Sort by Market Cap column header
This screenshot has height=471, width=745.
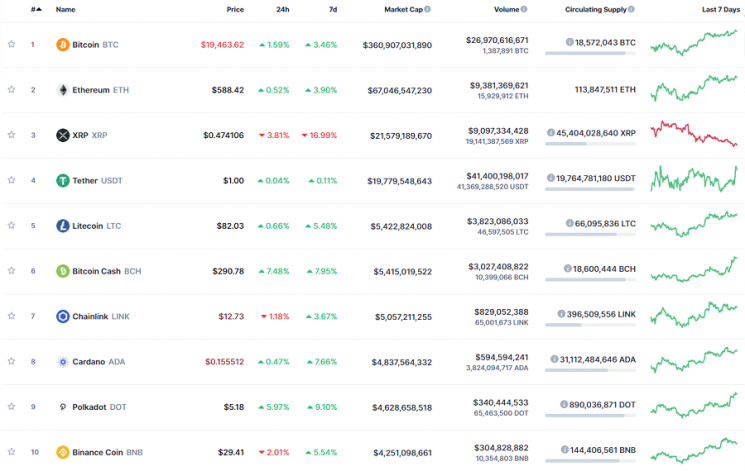pyautogui.click(x=403, y=10)
